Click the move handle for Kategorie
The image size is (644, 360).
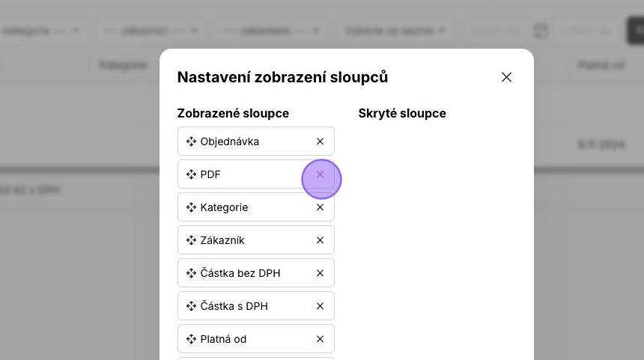[191, 207]
